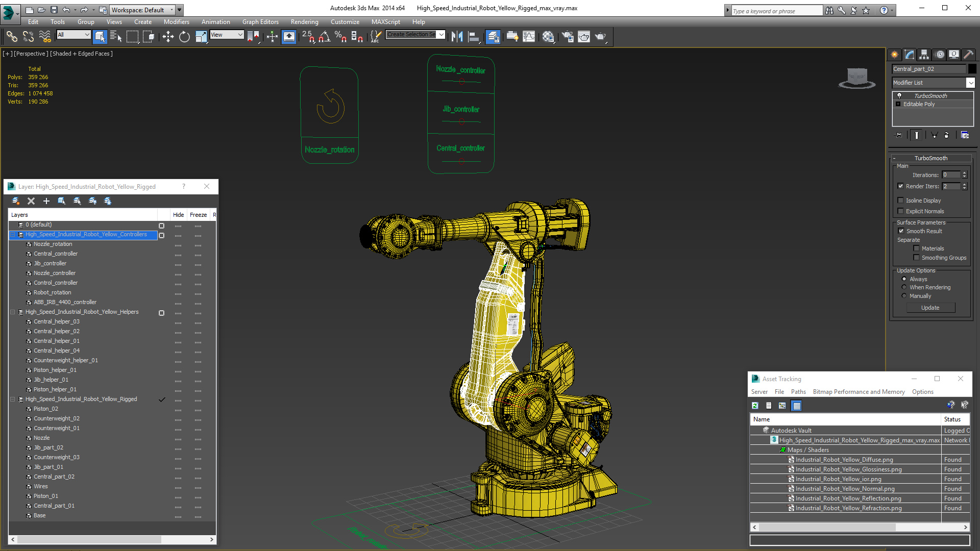Viewport: 980px width, 551px height.
Task: Click Create New Layer plus icon
Action: click(x=46, y=201)
